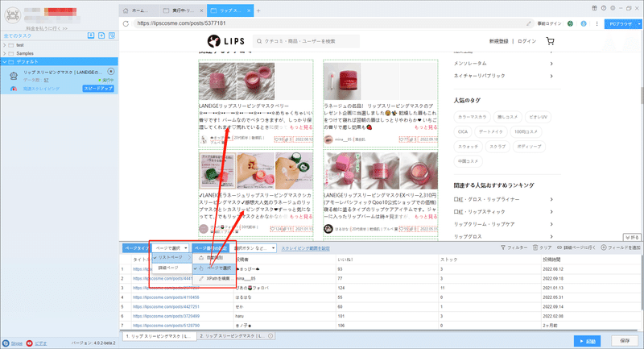Click the 折る collapse button above data panel
Viewport: 644px width, 349px height.
click(x=632, y=237)
